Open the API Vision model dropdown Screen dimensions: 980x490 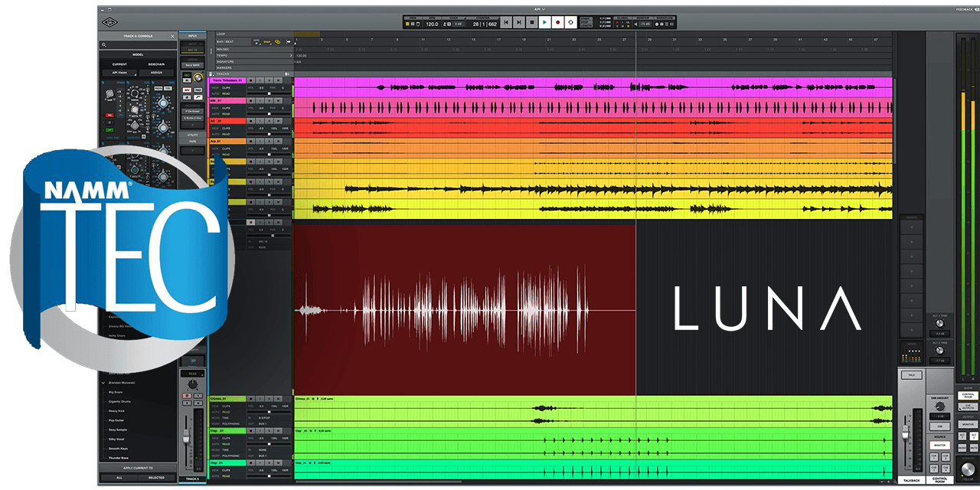[x=119, y=73]
